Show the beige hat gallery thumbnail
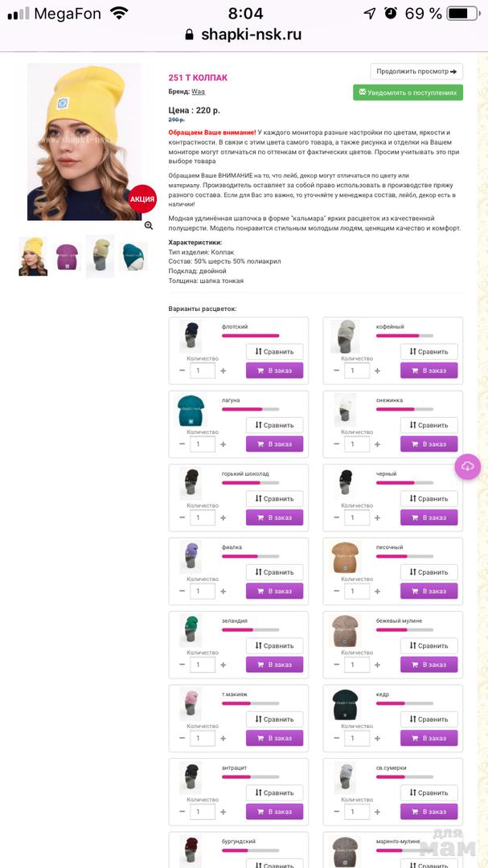The height and width of the screenshot is (868, 488). point(100,256)
